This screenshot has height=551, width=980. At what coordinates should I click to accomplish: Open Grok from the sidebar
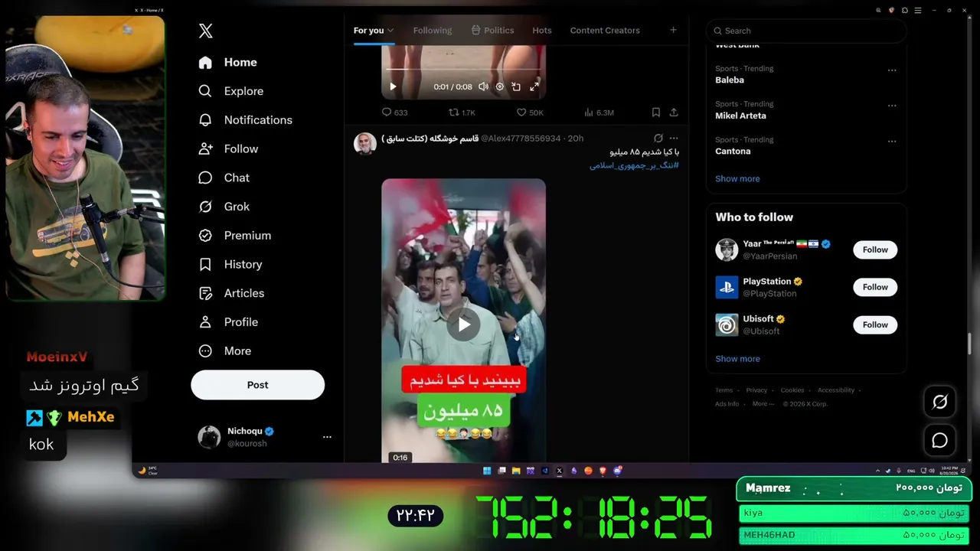coord(224,207)
